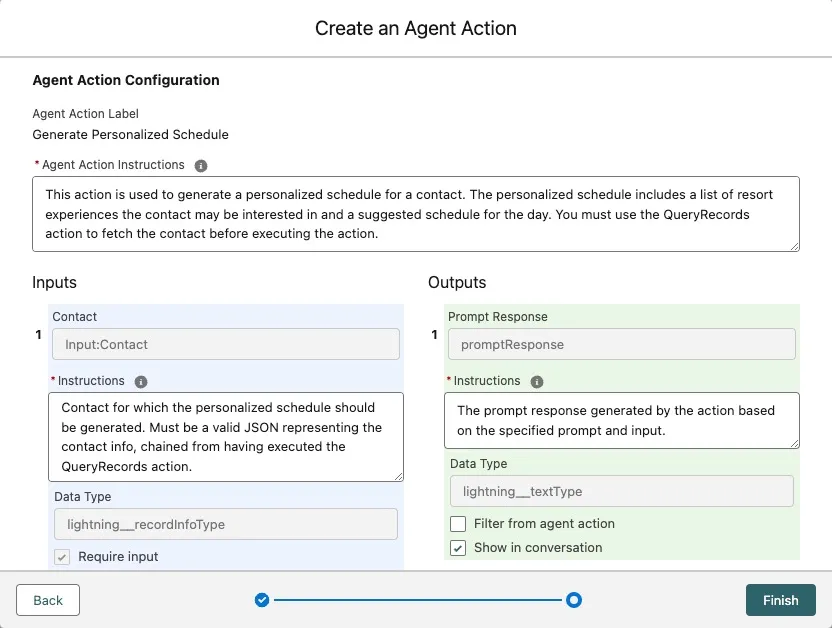Click info icon beside Agent Action Instructions
The height and width of the screenshot is (628, 832).
tap(201, 165)
